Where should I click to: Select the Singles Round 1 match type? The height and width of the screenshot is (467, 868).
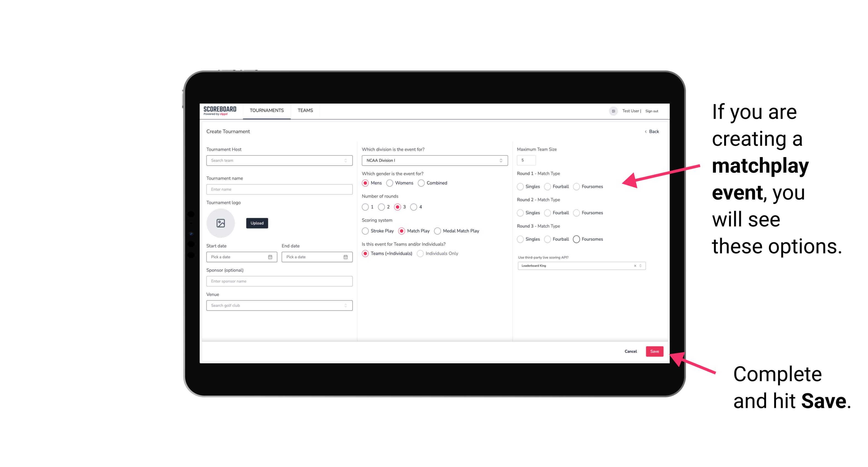(520, 186)
